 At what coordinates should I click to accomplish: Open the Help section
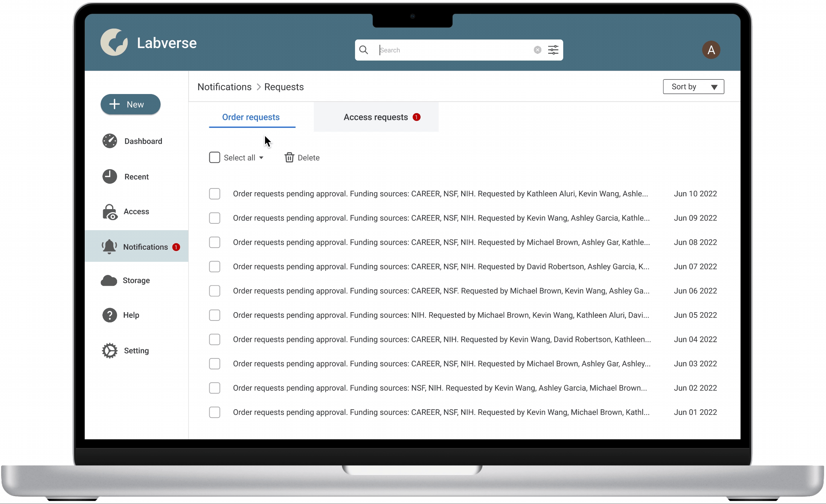click(131, 315)
